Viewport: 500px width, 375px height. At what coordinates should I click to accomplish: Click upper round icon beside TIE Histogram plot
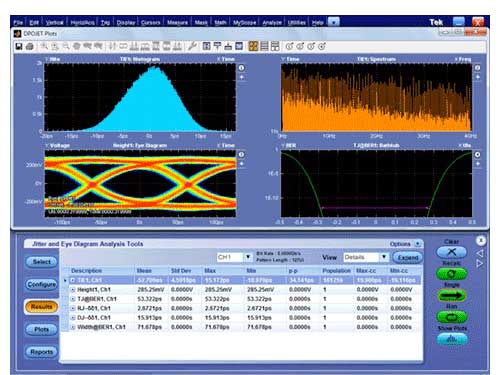coord(242,68)
